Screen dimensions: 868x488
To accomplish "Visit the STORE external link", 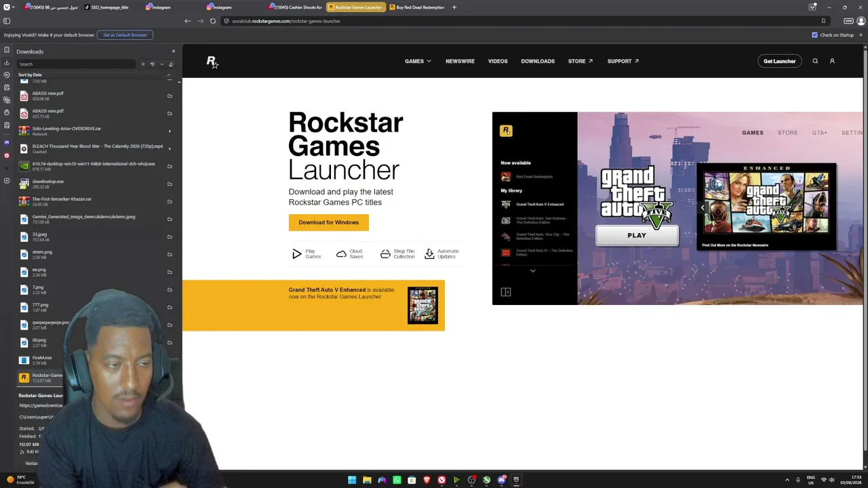I will click(580, 61).
